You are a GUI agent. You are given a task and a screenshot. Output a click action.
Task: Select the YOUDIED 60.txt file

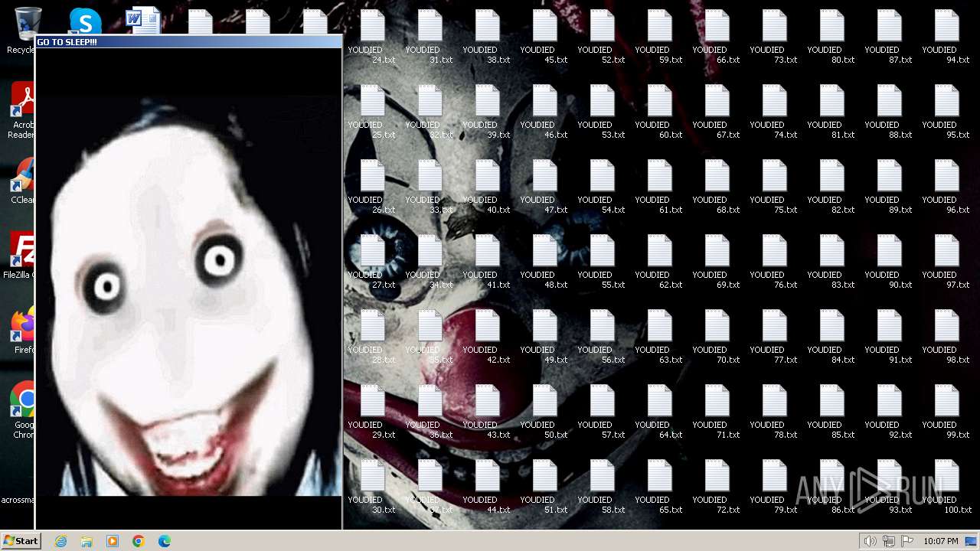(x=659, y=112)
